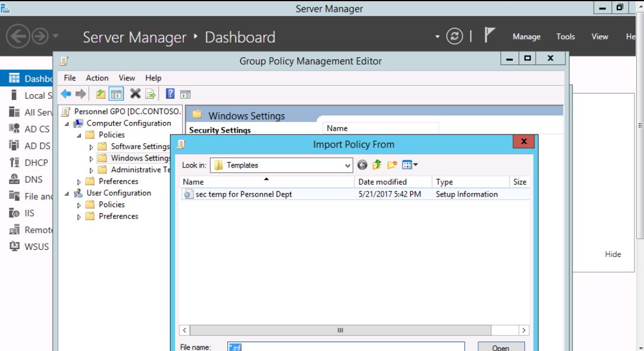
Task: Collapse the Computer Configuration node
Action: point(67,124)
